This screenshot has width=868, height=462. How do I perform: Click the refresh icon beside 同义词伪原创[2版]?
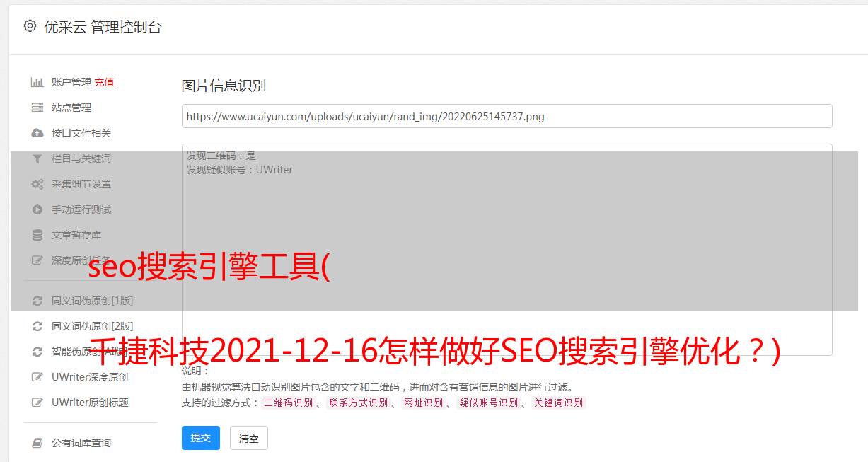click(37, 326)
